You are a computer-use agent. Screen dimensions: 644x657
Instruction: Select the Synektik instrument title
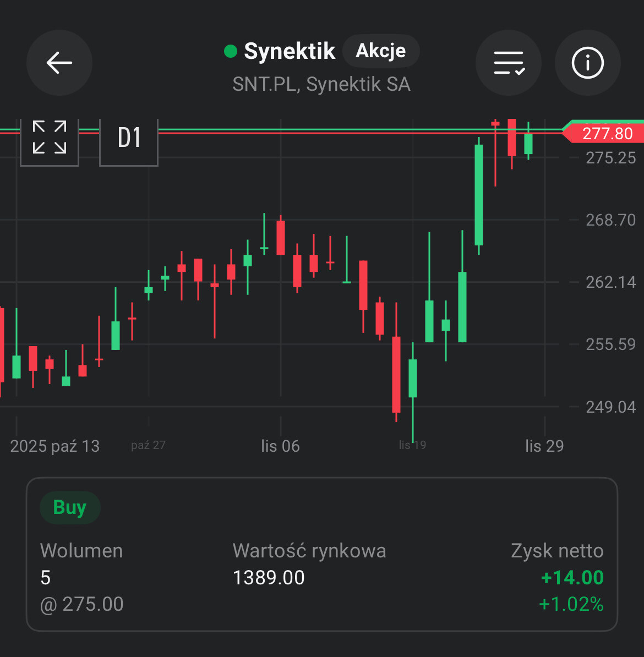290,51
